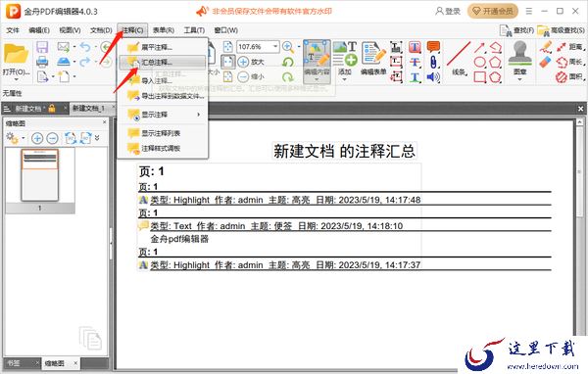The width and height of the screenshot is (588, 374).
Task: Open the 文件 menu
Action: 13,30
